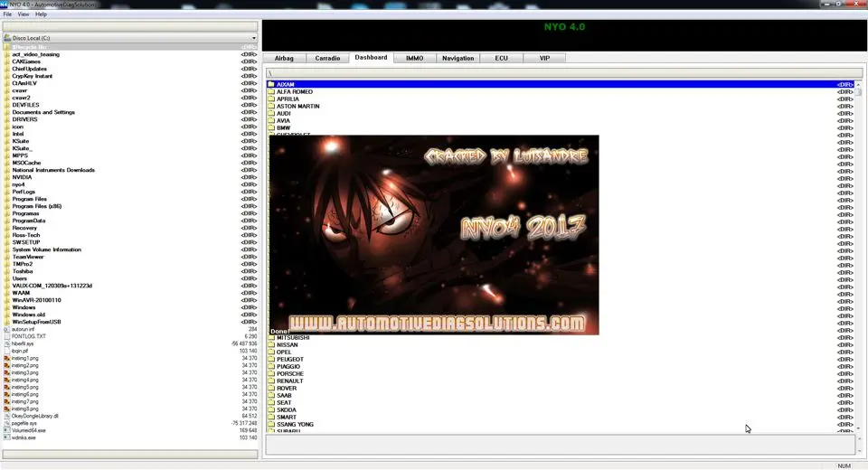This screenshot has height=470, width=868.
Task: Click the insting3.png file icon
Action: tap(6, 372)
